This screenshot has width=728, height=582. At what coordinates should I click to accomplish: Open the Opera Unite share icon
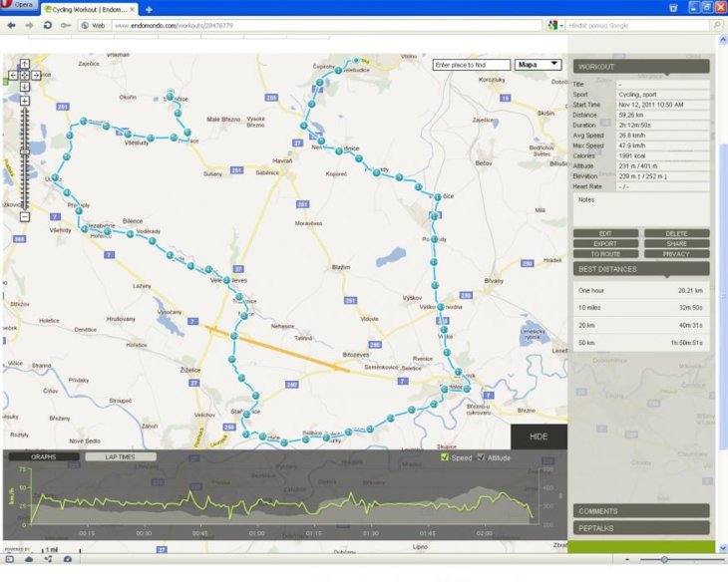(48, 559)
